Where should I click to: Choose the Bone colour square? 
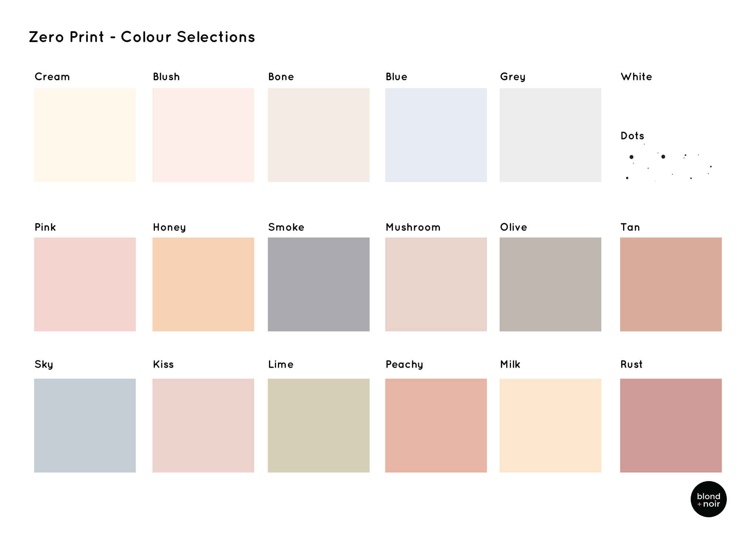pyautogui.click(x=319, y=135)
